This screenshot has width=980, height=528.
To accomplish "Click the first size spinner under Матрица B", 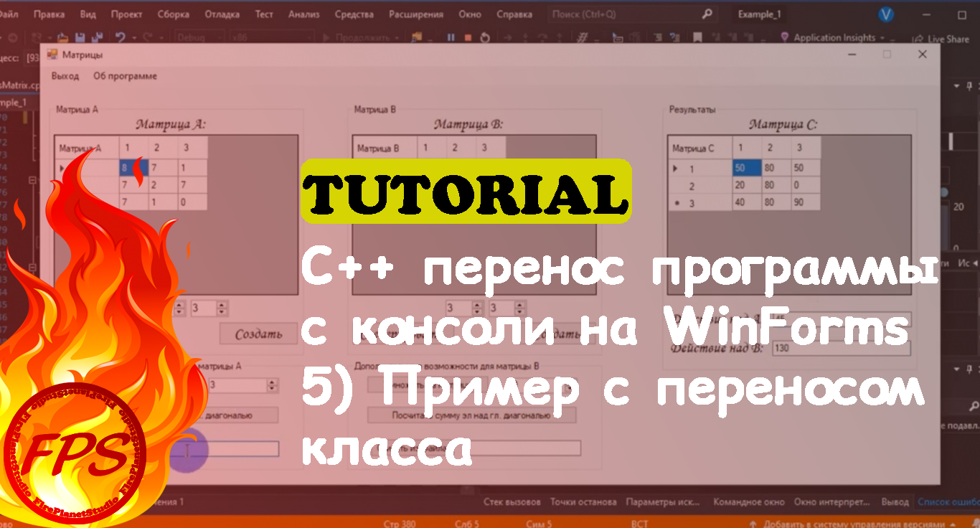I will [464, 308].
